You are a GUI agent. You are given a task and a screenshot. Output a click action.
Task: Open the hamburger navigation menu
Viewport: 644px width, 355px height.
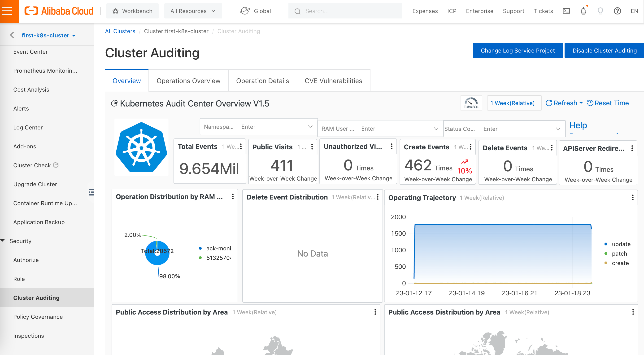pyautogui.click(x=8, y=11)
